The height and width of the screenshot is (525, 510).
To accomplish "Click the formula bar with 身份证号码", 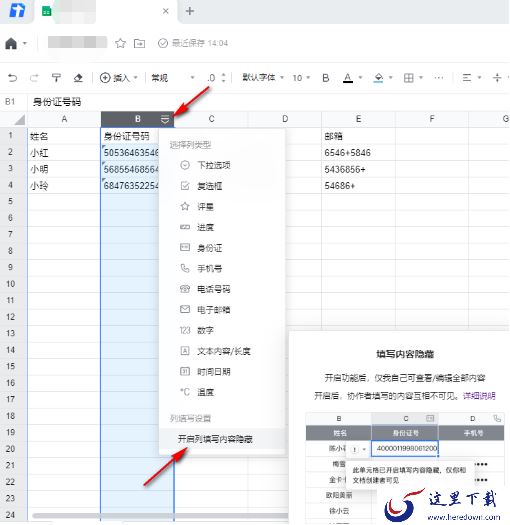I will 268,102.
